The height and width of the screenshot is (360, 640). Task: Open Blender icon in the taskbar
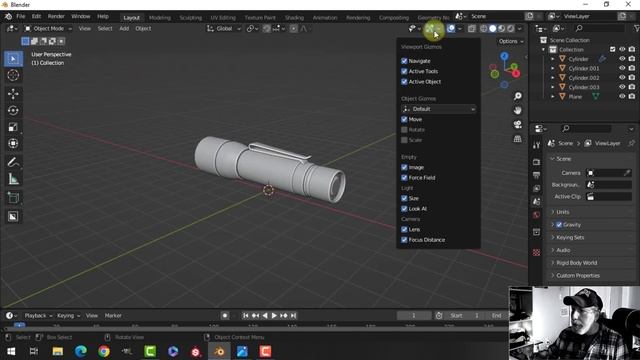coord(219,351)
